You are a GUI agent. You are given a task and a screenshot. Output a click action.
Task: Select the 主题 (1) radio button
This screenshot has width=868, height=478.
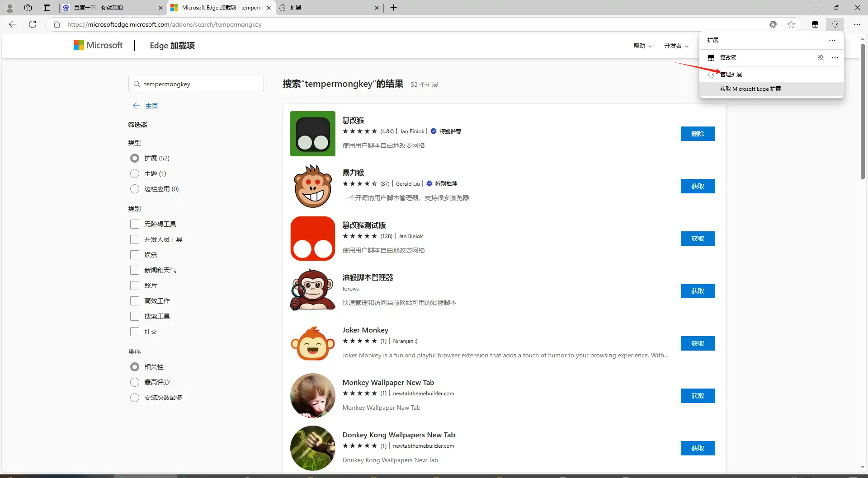point(135,173)
